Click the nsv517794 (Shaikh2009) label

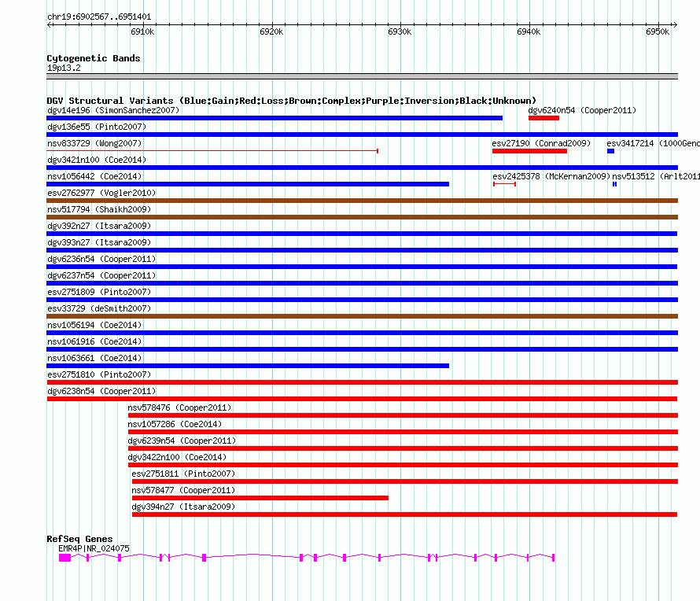99,209
